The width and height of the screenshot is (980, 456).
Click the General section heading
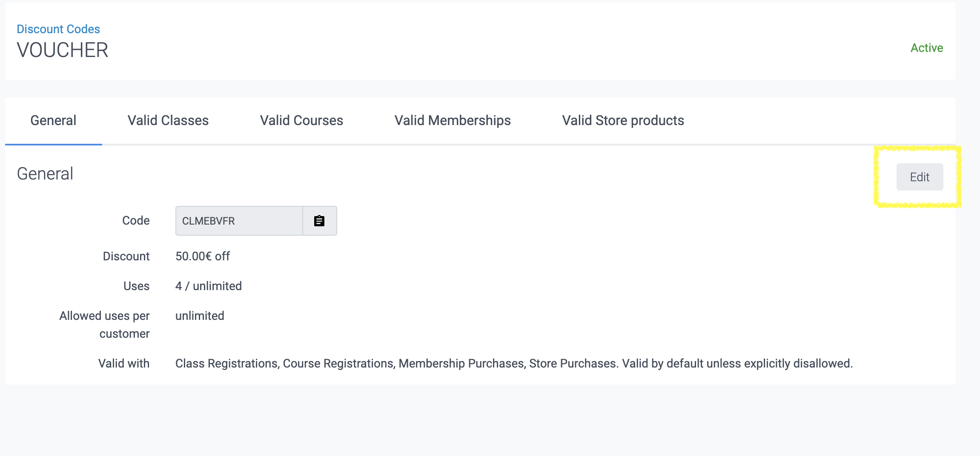tap(45, 174)
